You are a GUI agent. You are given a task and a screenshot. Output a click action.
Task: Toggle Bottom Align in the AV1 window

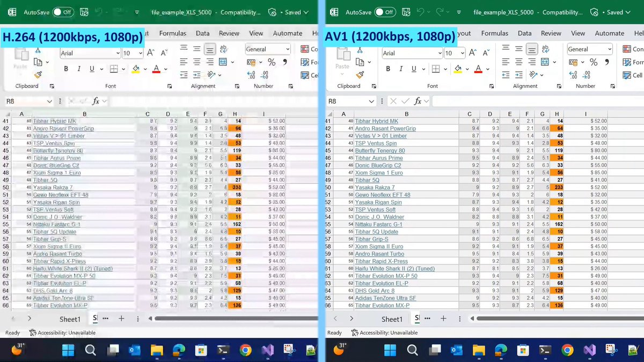532,49
